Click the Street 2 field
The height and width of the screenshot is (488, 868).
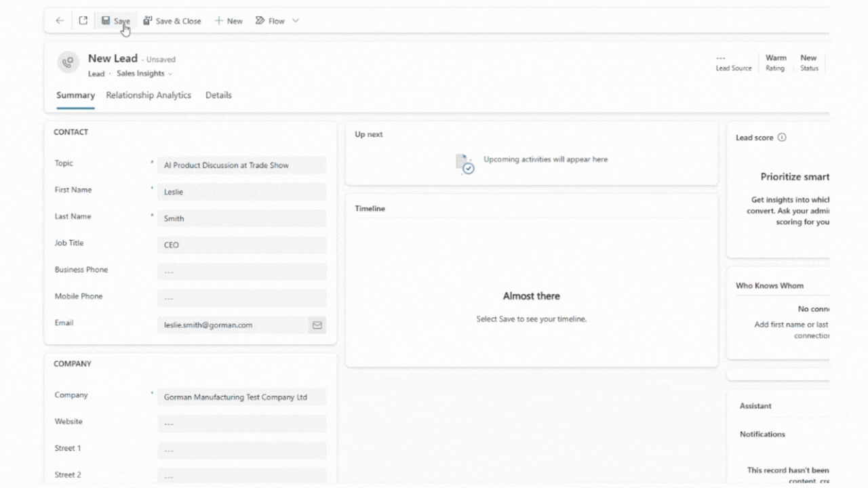242,476
